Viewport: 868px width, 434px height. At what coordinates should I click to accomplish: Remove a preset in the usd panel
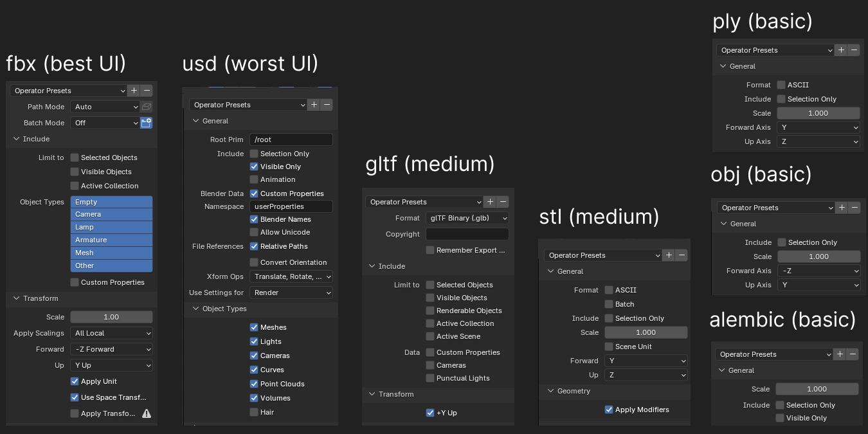[x=327, y=105]
